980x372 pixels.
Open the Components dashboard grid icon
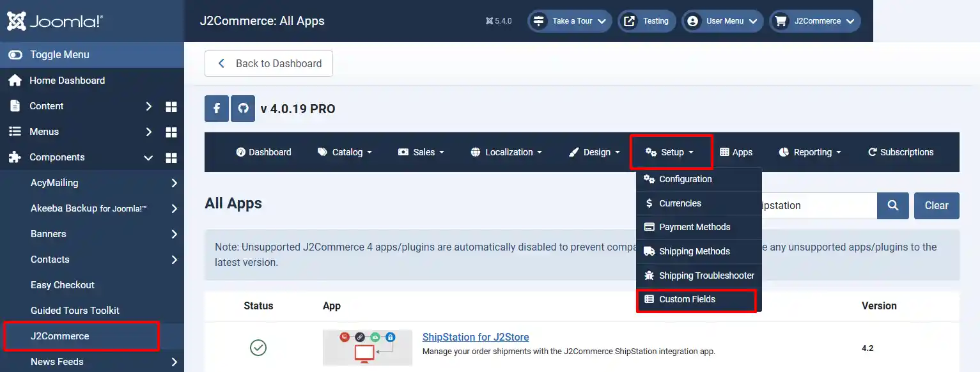point(171,157)
